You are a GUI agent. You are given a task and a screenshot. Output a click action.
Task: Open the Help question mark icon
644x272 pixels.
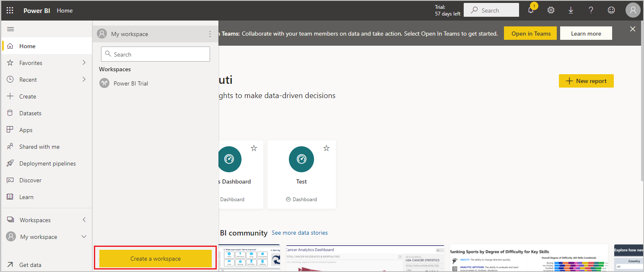tap(591, 10)
